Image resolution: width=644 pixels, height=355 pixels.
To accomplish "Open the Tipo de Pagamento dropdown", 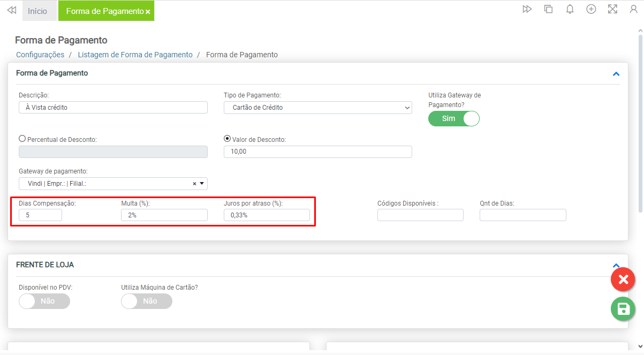I will coord(317,108).
